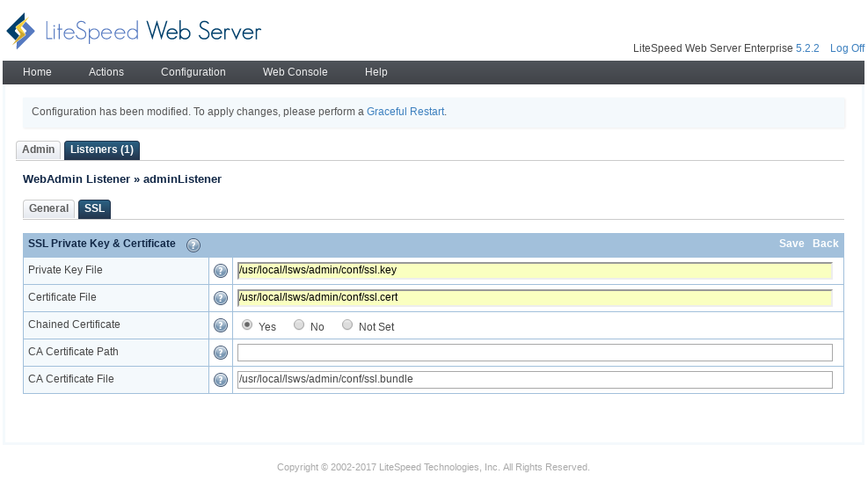
Task: Switch to the Admin tab
Action: coord(38,150)
